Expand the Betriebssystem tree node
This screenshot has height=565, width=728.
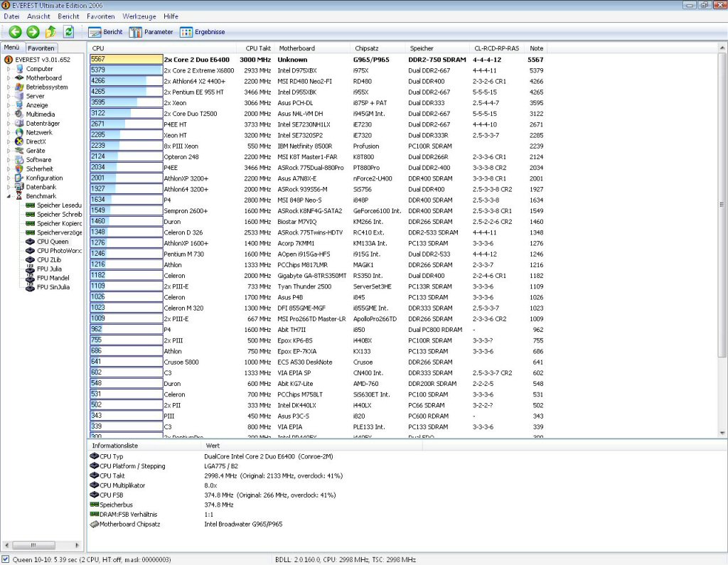tap(9, 87)
